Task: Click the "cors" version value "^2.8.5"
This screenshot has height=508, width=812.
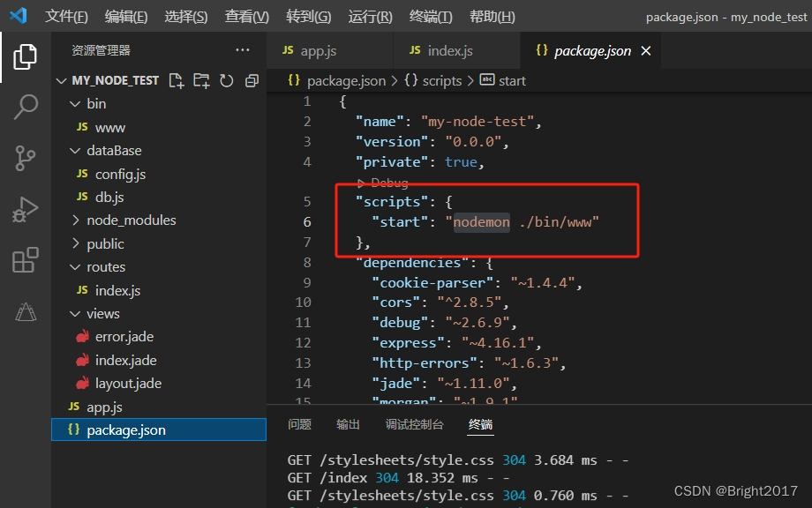Action: tap(470, 303)
